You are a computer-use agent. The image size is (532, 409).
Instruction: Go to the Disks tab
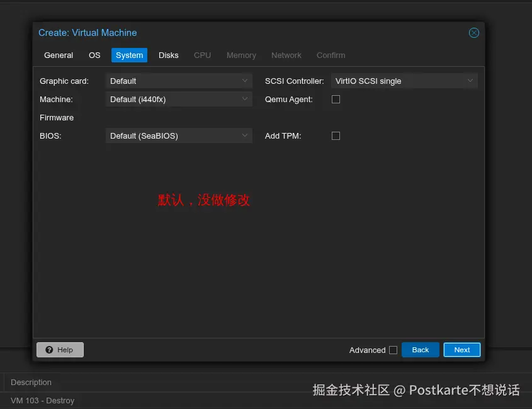point(168,55)
